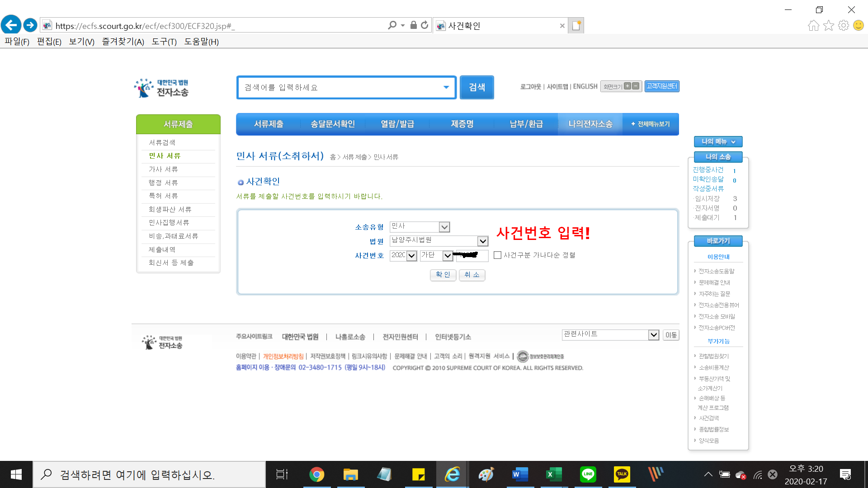
Task: Click screen size decrease minus icon
Action: click(636, 86)
